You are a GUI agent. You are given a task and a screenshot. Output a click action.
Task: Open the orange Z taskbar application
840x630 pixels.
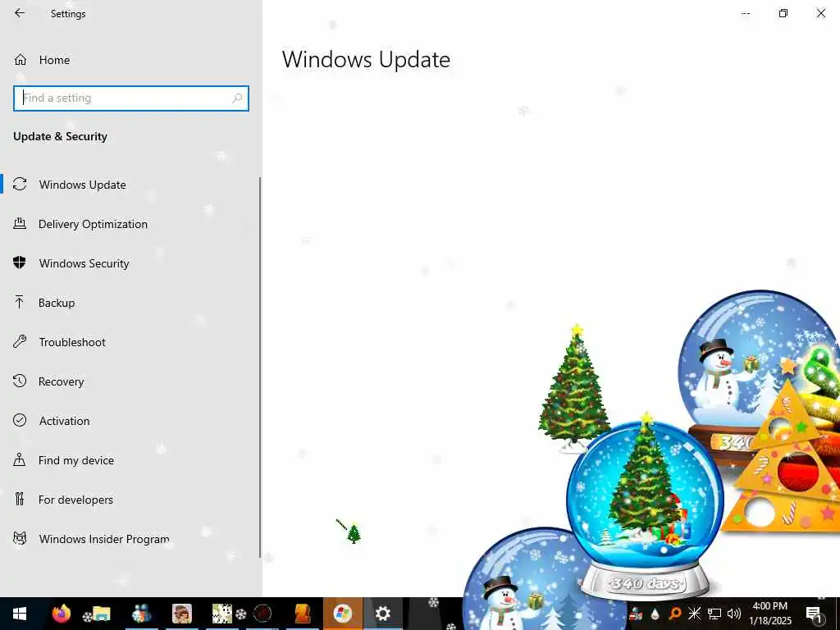[x=303, y=614]
